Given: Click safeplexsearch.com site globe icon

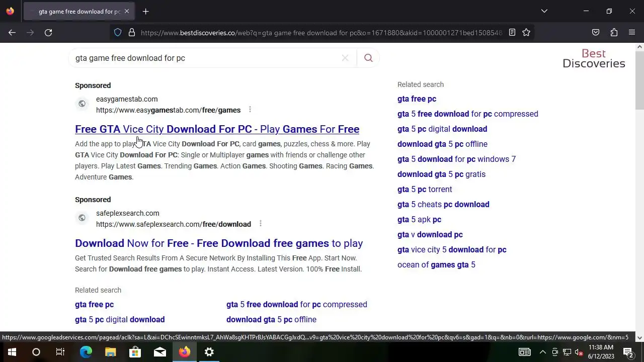Looking at the screenshot, I should pyautogui.click(x=82, y=218).
